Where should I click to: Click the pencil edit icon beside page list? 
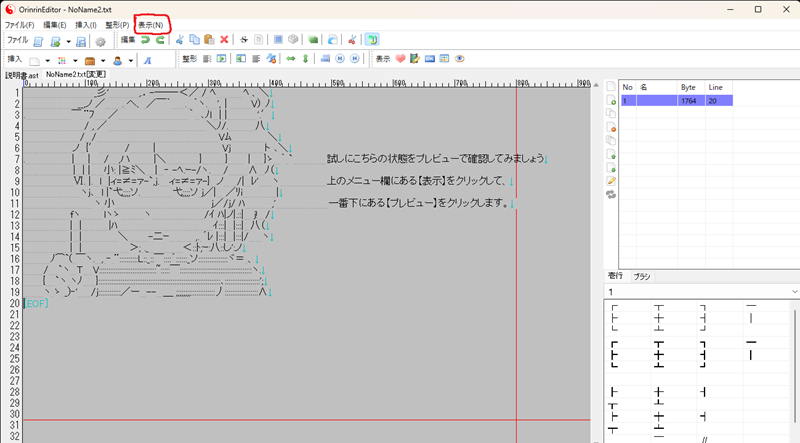[x=610, y=181]
